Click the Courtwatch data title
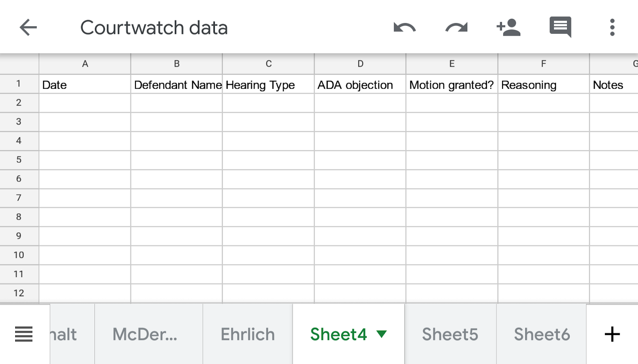 coord(154,27)
